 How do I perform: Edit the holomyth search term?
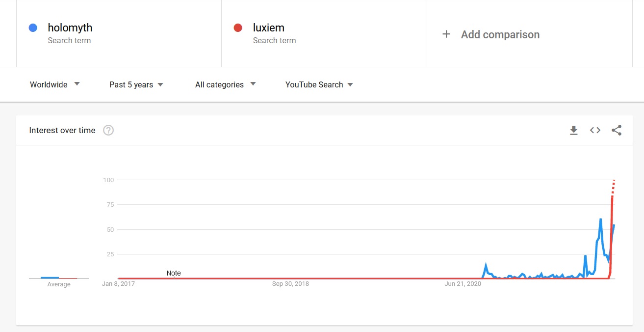[70, 28]
